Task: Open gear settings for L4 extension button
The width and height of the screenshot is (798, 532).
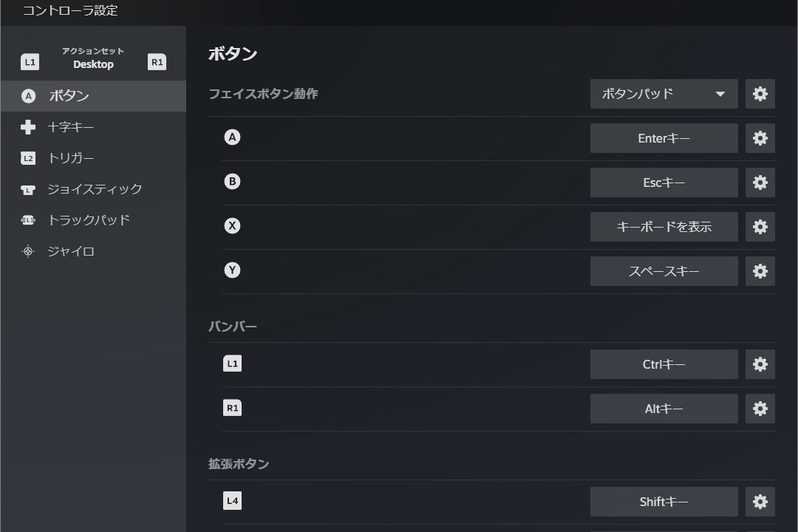Action: (x=760, y=502)
